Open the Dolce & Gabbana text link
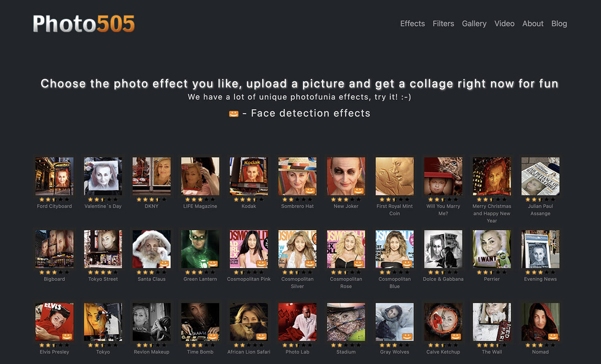This screenshot has width=601, height=364. [443, 279]
